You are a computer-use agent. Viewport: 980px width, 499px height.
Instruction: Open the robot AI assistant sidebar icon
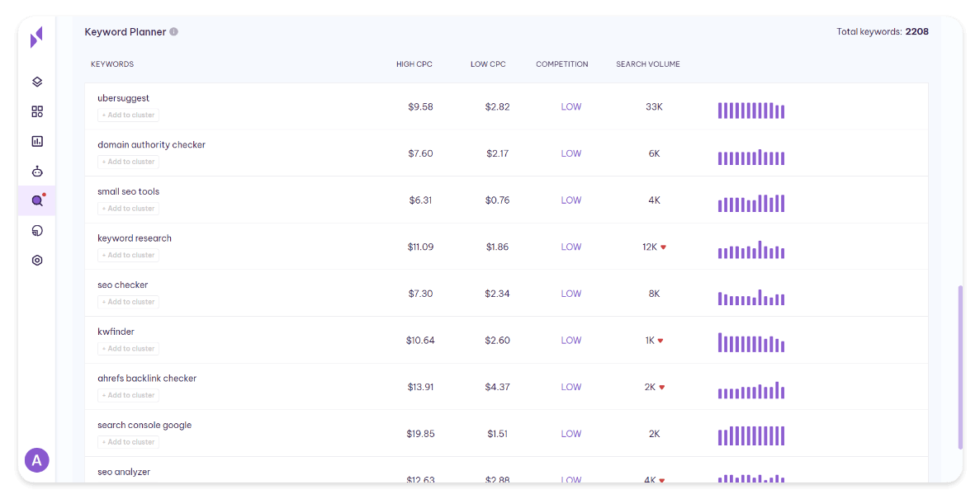point(37,171)
